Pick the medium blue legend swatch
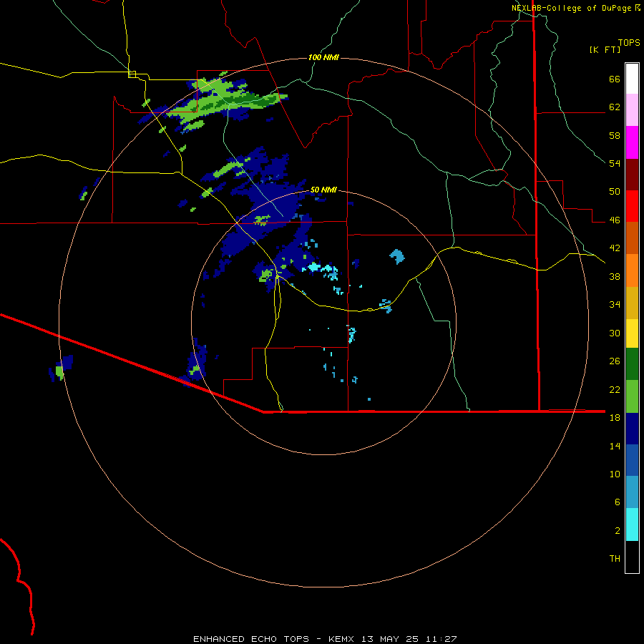Image resolution: width=644 pixels, height=644 pixels. [x=632, y=460]
